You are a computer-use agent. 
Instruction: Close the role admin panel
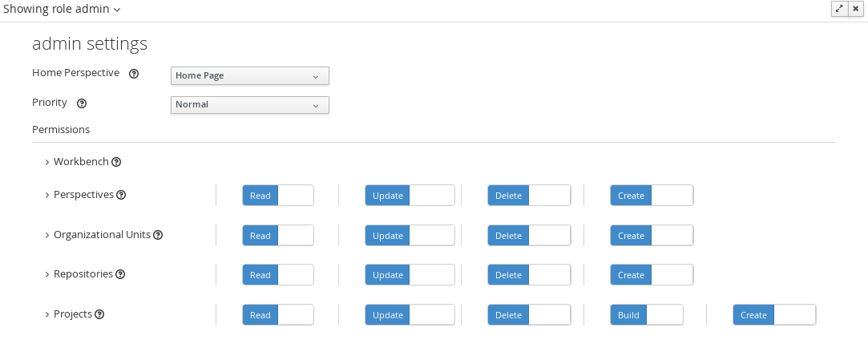coord(856,8)
